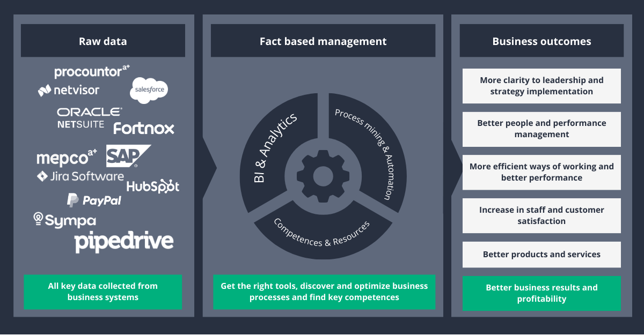644x336 pixels.
Task: Select the Jira Software logo
Action: pos(79,175)
